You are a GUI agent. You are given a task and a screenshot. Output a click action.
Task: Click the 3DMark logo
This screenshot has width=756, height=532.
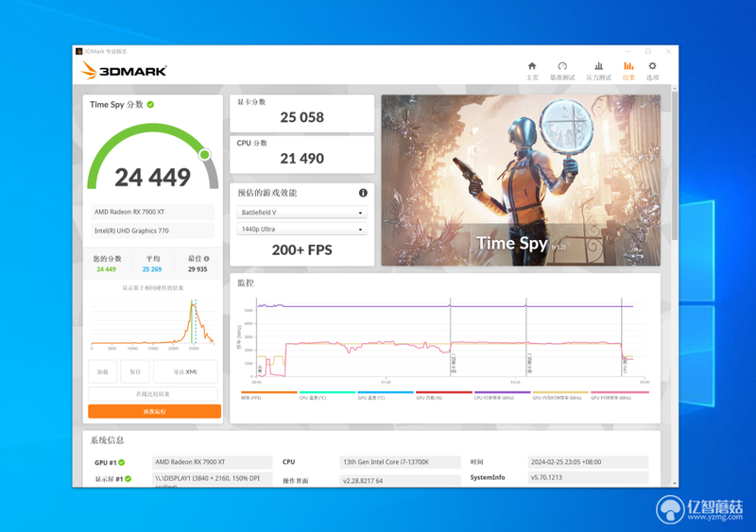[x=124, y=71]
